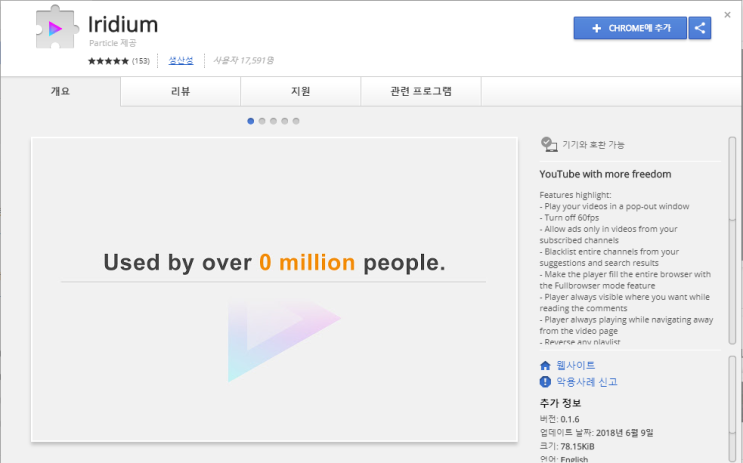Switch to the 리뷰 tab
This screenshot has height=463, width=743.
point(181,91)
